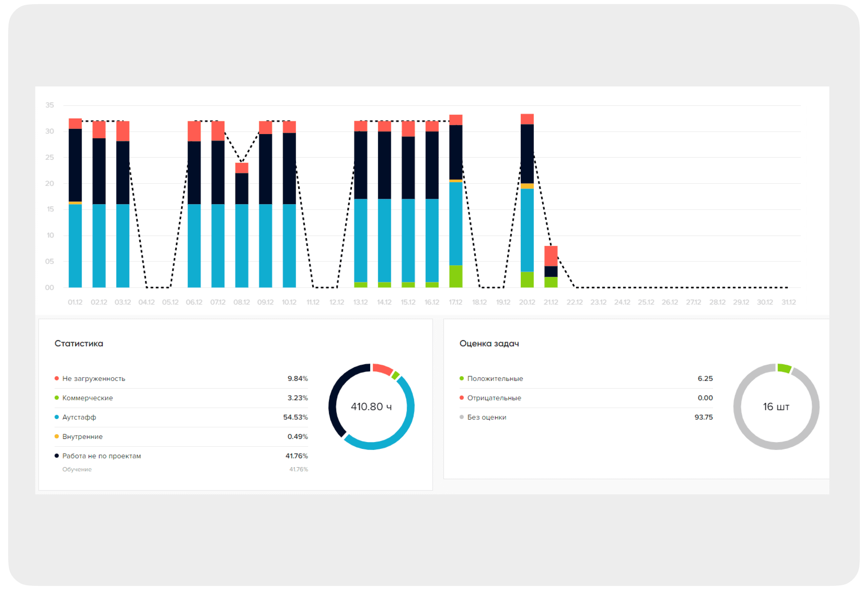Screen dimensions: 868x590
Task: Expand the Работа не по проектам row
Action: point(102,456)
